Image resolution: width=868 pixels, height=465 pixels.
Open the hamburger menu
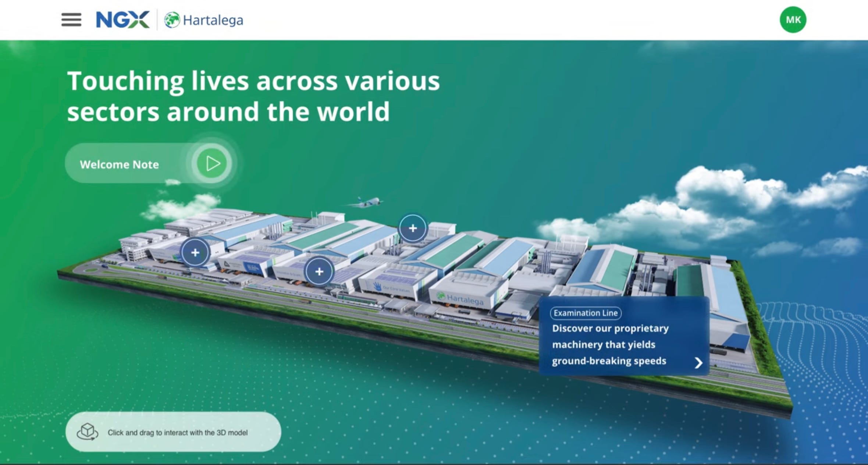click(x=71, y=20)
